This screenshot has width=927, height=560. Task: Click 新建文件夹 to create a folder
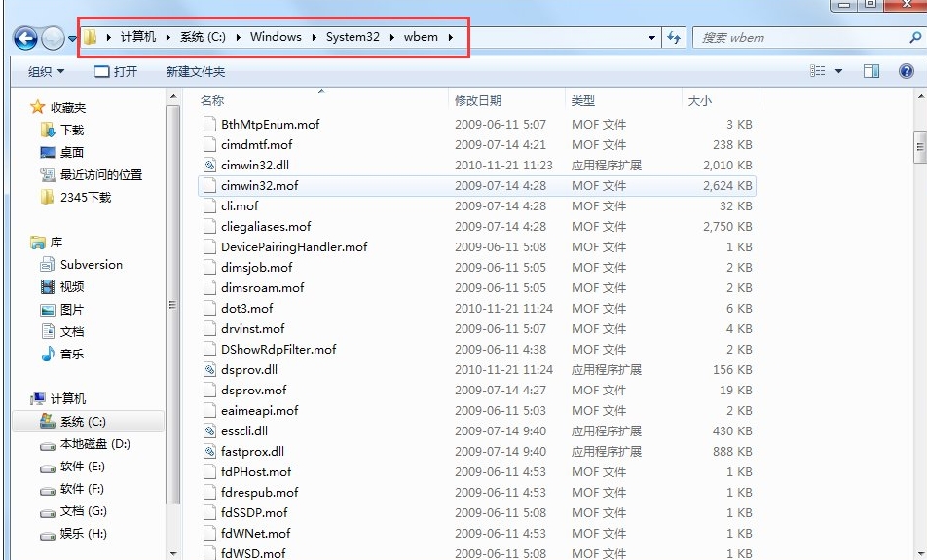tap(195, 71)
